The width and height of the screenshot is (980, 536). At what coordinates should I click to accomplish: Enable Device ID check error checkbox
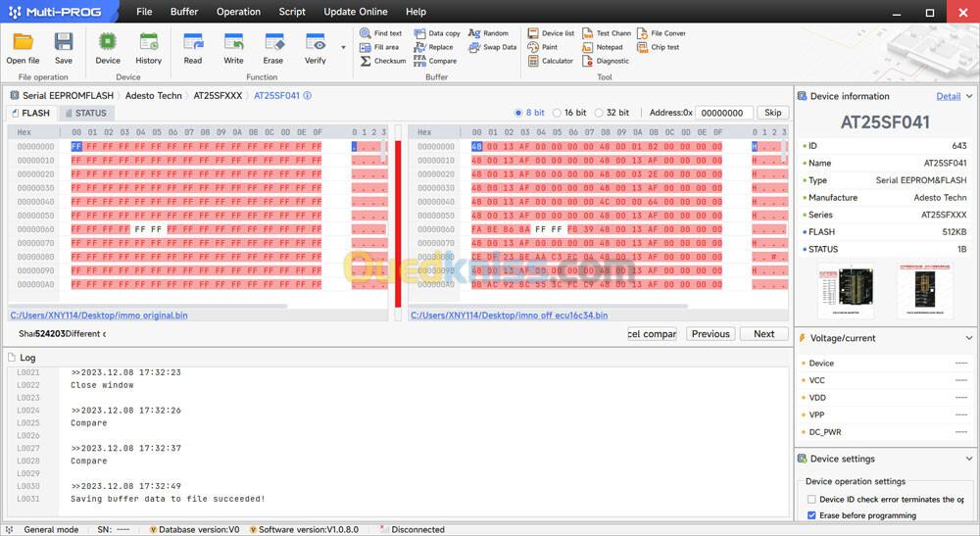(x=810, y=500)
